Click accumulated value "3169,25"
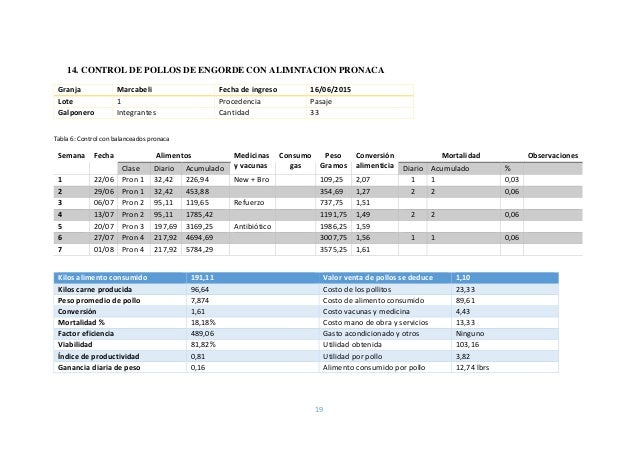Image resolution: width=638 pixels, height=452 pixels. pyautogui.click(x=199, y=226)
